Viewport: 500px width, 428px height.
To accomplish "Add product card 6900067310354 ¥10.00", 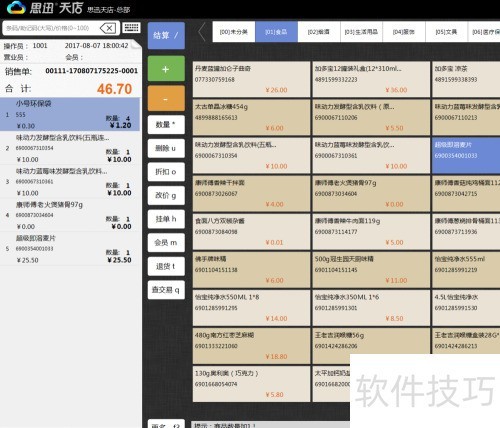I will [251, 155].
